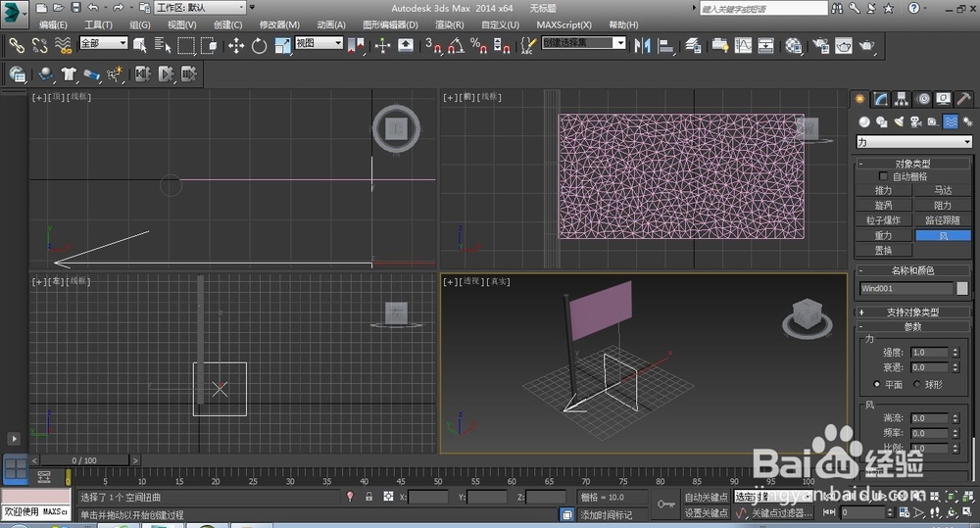Open Rendered Frame Window teapot icon
This screenshot has height=528, width=980.
click(x=843, y=45)
